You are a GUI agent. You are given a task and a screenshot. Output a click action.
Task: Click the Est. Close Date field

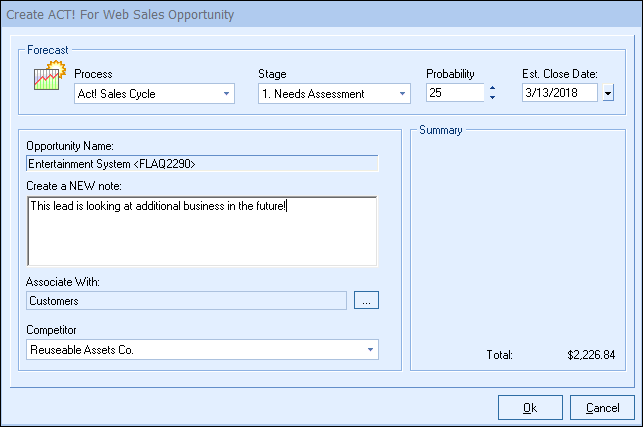[560, 93]
